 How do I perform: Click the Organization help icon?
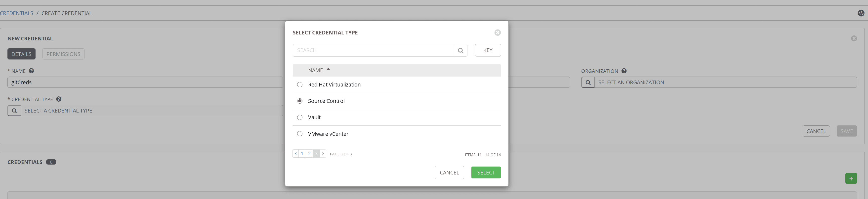click(x=624, y=71)
